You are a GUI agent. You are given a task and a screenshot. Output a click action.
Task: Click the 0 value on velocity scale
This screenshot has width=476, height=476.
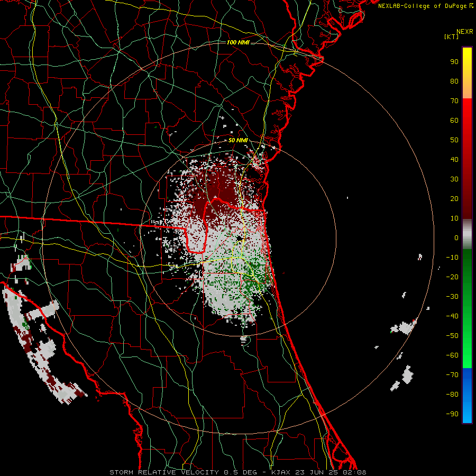(x=456, y=238)
